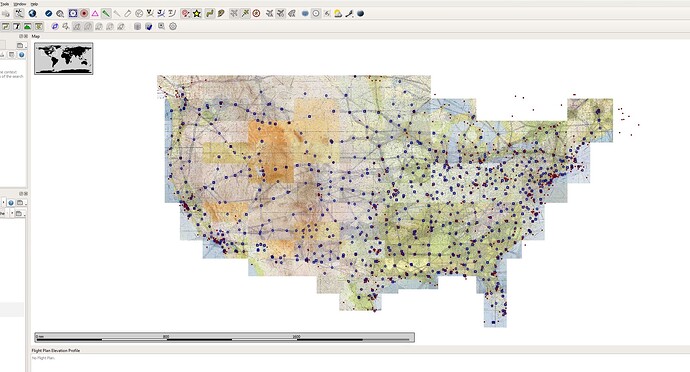Viewport: 690px width, 372px height.
Task: Click the green airplane toolbar icon
Action: coord(245,14)
